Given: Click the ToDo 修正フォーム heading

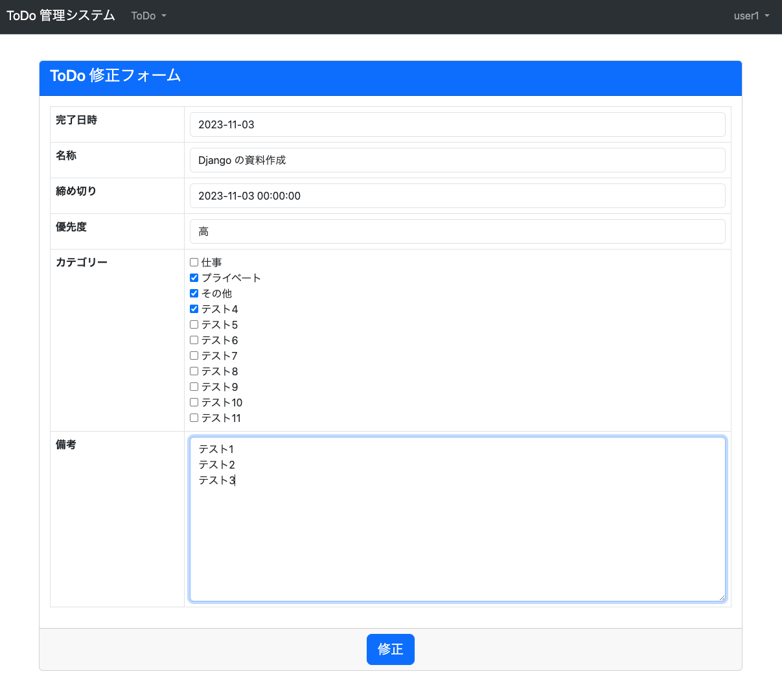Looking at the screenshot, I should point(115,76).
